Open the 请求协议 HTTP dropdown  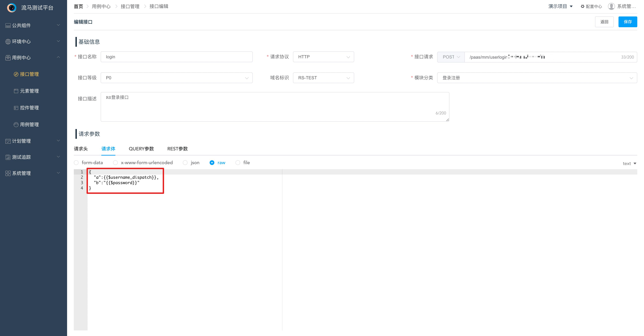(x=323, y=57)
